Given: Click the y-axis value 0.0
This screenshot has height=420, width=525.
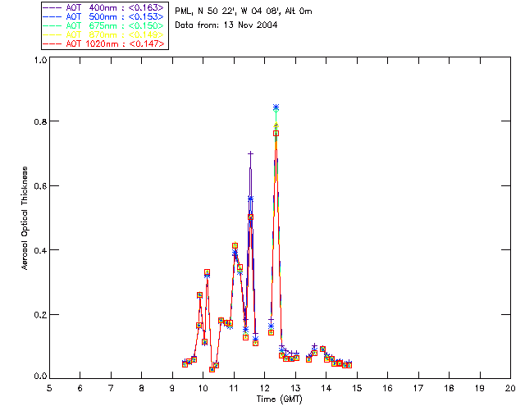Looking at the screenshot, I should [40, 377].
